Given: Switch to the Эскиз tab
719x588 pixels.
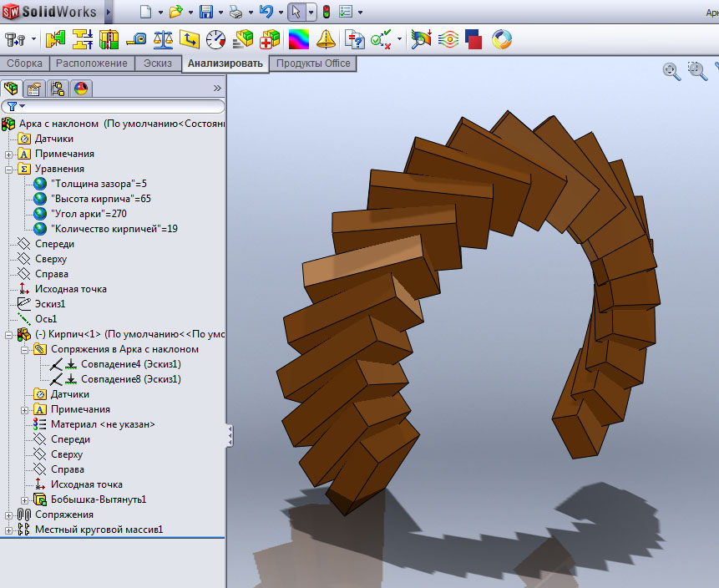Looking at the screenshot, I should tap(157, 63).
